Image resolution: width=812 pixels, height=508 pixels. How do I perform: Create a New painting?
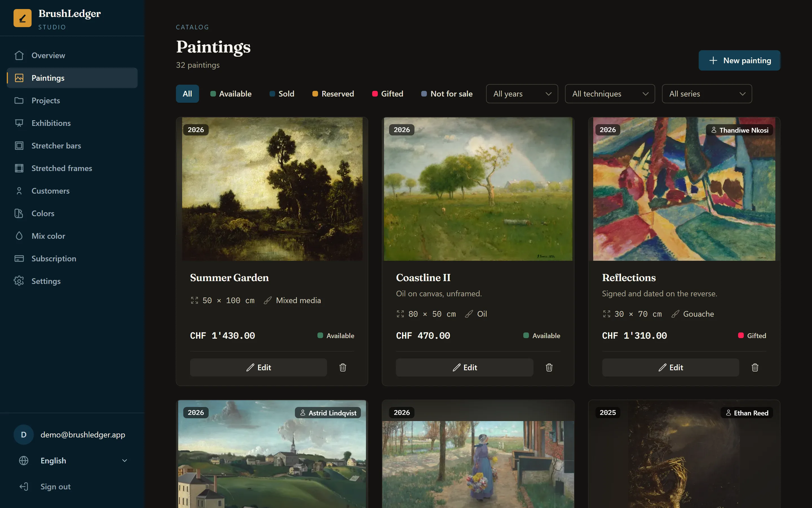(739, 60)
